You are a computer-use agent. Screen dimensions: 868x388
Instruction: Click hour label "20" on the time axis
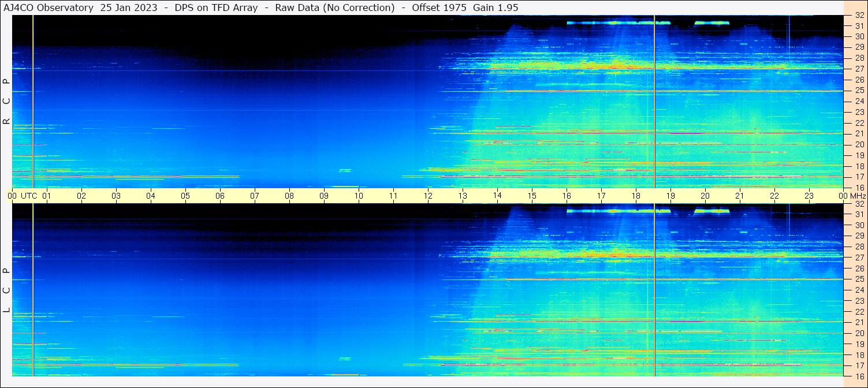705,196
